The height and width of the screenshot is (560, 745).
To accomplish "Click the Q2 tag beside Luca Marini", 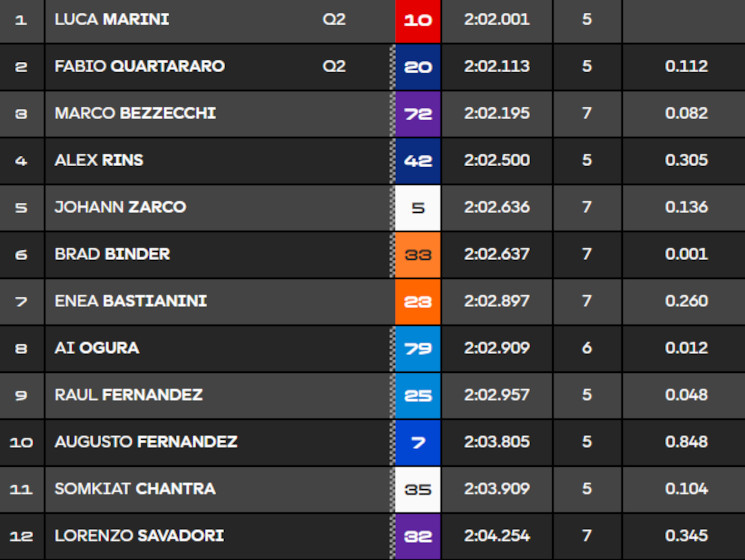I will coord(334,19).
